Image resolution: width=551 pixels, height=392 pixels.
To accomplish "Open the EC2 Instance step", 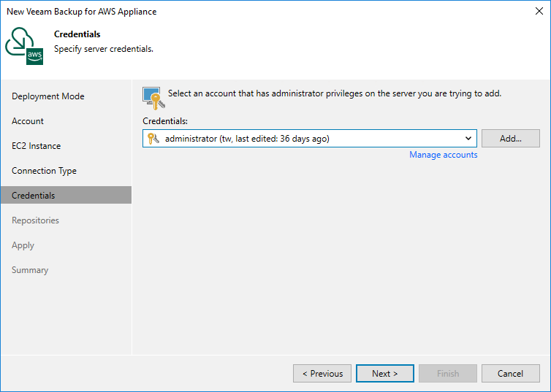I will point(37,146).
